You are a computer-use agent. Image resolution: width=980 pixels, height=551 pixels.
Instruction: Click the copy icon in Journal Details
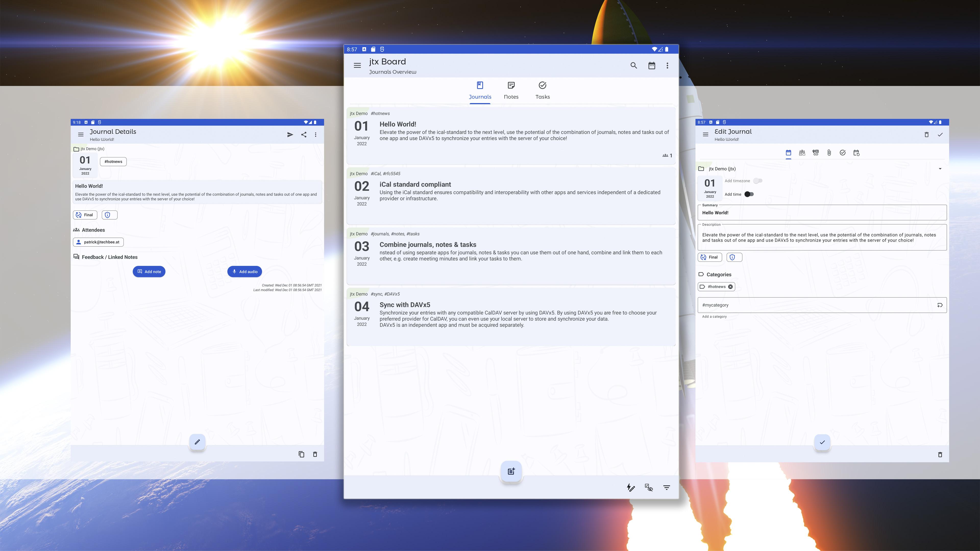(x=301, y=454)
